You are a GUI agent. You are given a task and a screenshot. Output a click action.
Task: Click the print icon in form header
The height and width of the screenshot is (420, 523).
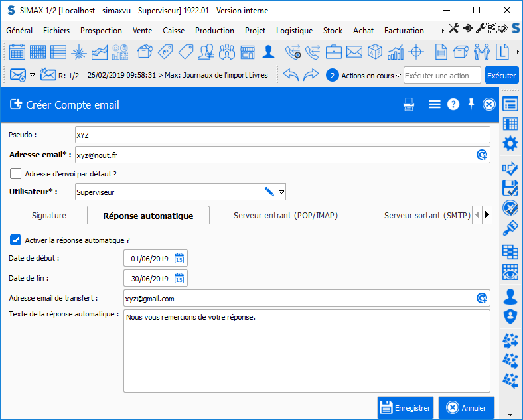[410, 104]
